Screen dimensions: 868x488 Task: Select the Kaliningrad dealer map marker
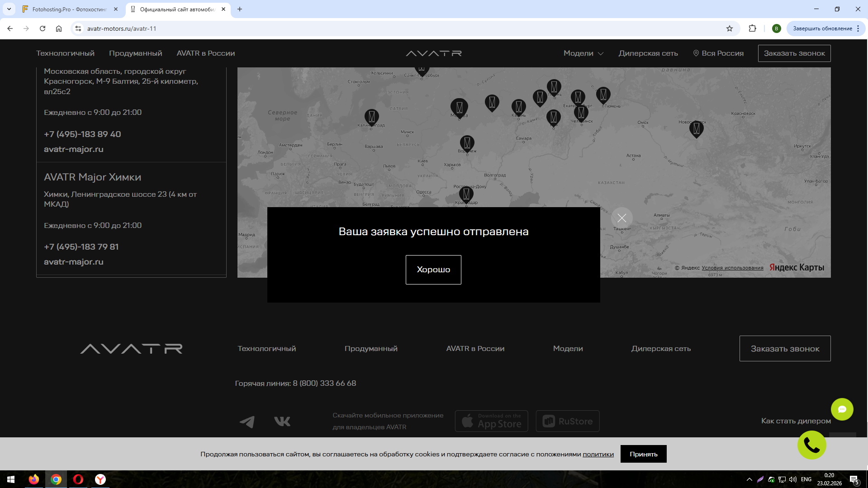371,117
